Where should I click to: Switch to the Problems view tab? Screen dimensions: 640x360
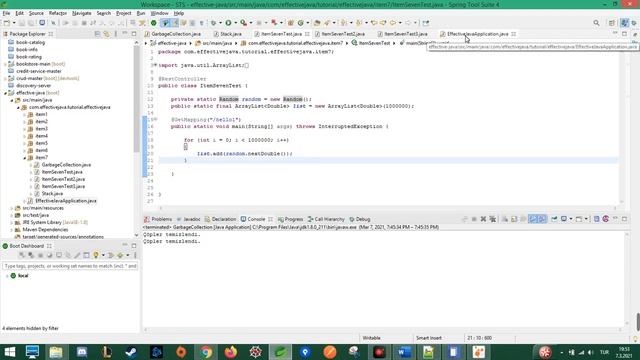(x=158, y=219)
